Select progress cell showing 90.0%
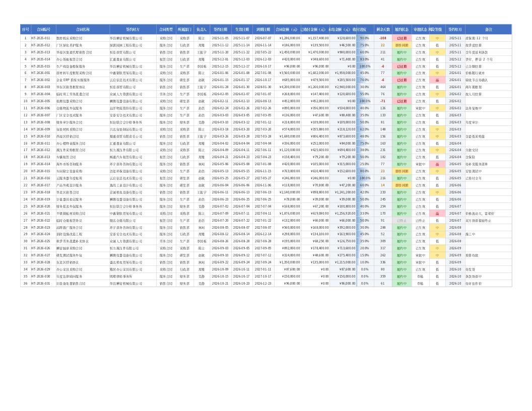Screen dimensions: 532x411 (365, 38)
